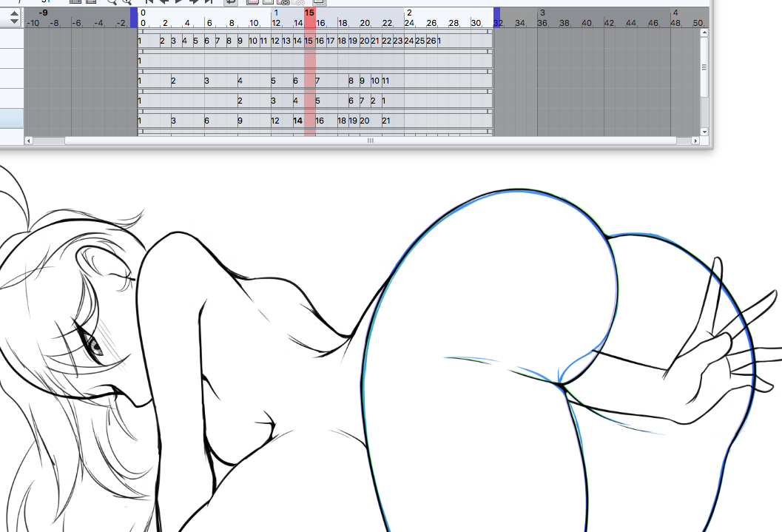The height and width of the screenshot is (532, 782).
Task: Select cel 3 in the fourth track
Action: click(x=273, y=101)
